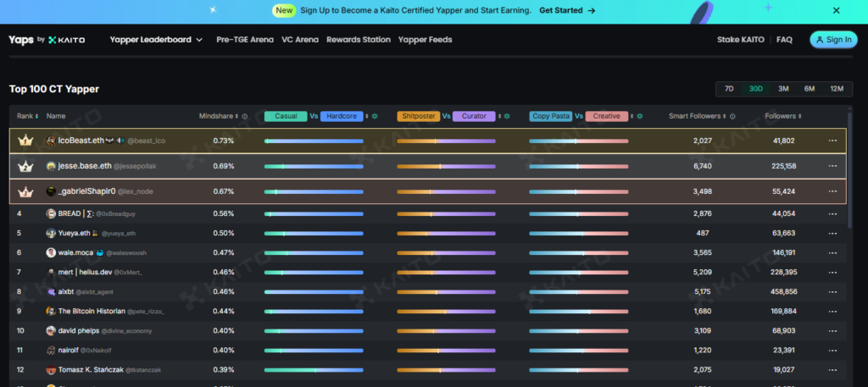
Task: Click the Sign In button
Action: point(833,40)
